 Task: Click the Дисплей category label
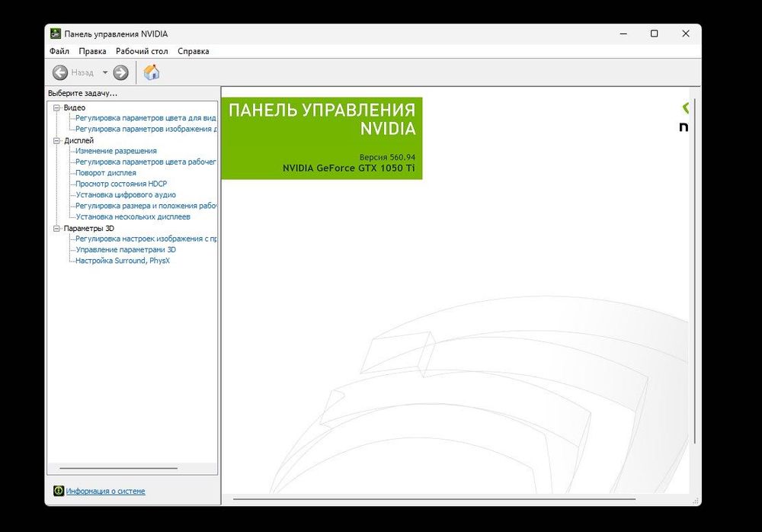78,140
